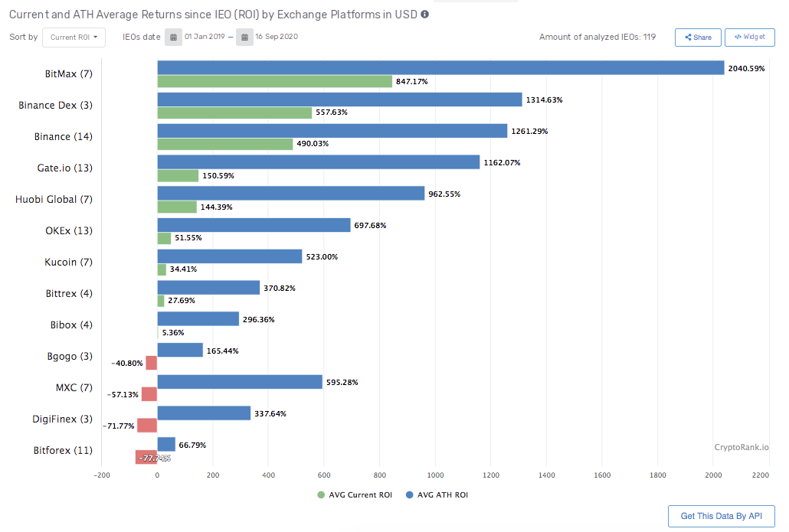Click MXC red negative bar -57.13%
Image resolution: width=789 pixels, height=532 pixels.
click(149, 394)
